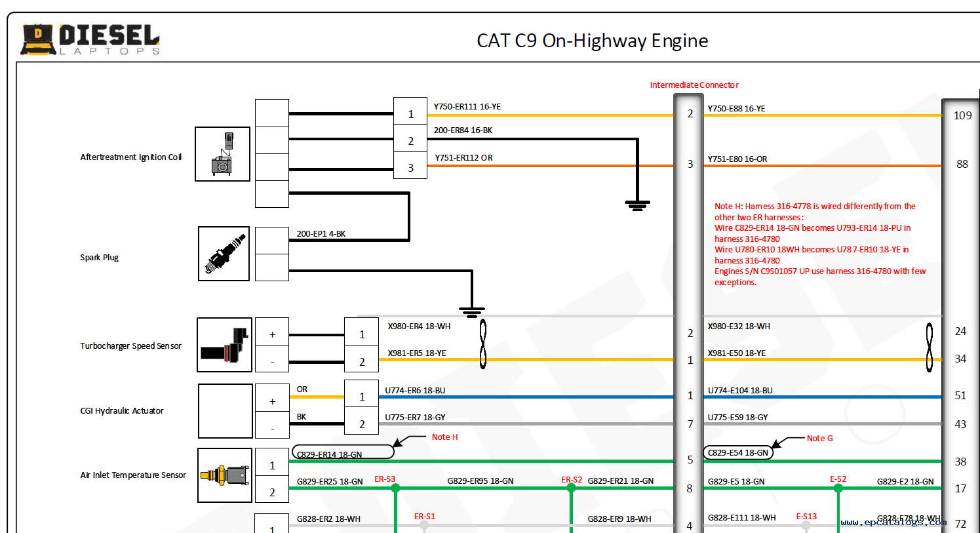Screen dimensions: 980x533
Task: Click the E-S2 splice dot
Action: pos(838,488)
